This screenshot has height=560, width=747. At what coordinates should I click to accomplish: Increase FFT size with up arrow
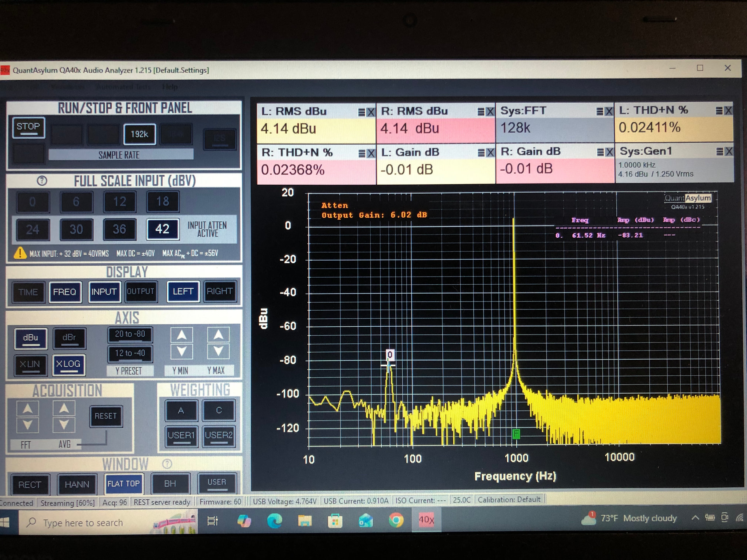coord(28,408)
